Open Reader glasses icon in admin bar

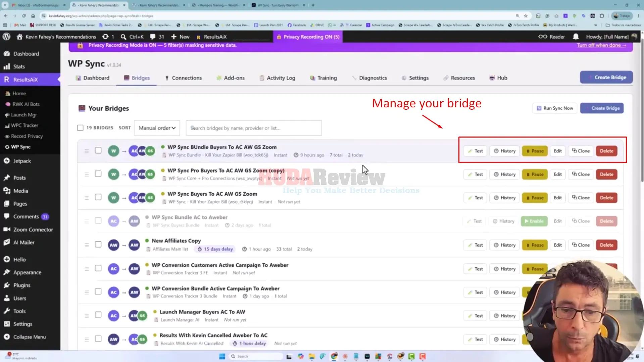coord(543,37)
